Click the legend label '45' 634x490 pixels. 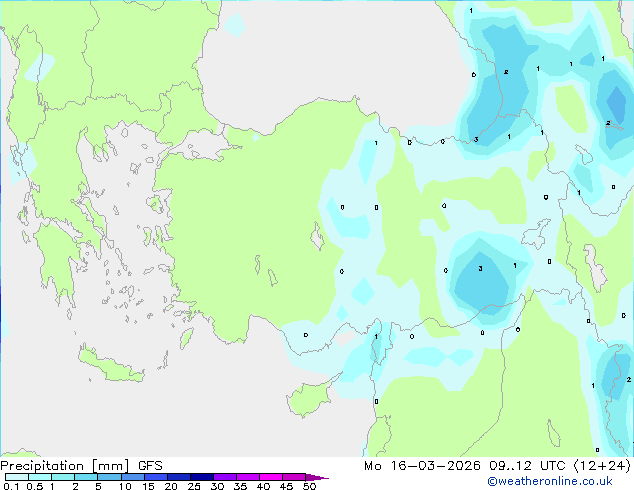286,486
